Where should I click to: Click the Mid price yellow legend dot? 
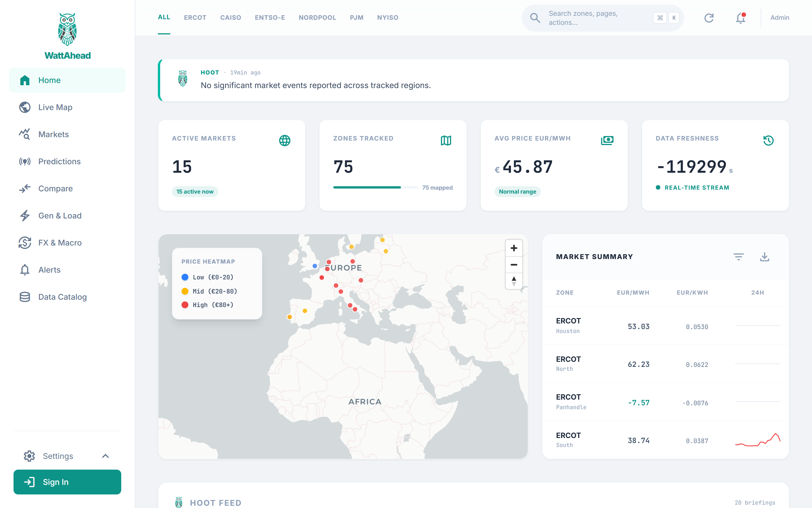(185, 291)
